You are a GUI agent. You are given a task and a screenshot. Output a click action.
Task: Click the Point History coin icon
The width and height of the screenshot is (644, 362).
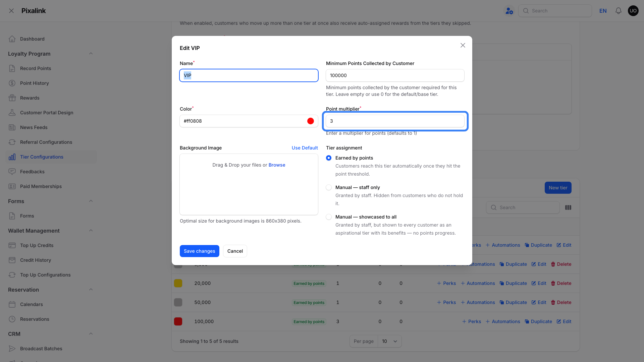[x=12, y=83]
